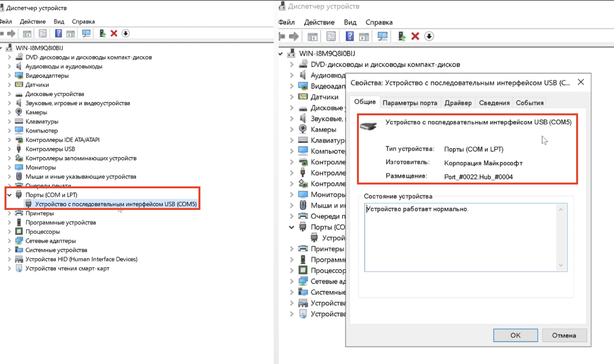614x364 pixels.
Task: Click the Disable device down-arrow icon
Action: 126,34
